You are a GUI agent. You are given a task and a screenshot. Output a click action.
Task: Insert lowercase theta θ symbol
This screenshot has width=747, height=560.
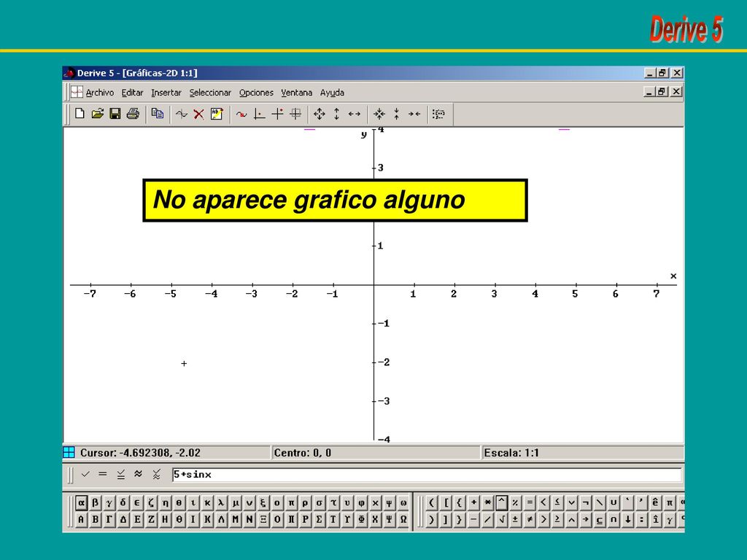click(179, 502)
